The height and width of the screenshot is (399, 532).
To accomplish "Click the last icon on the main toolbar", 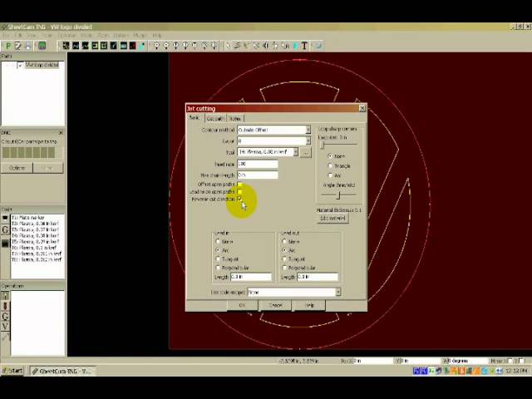I will pyautogui.click(x=318, y=46).
